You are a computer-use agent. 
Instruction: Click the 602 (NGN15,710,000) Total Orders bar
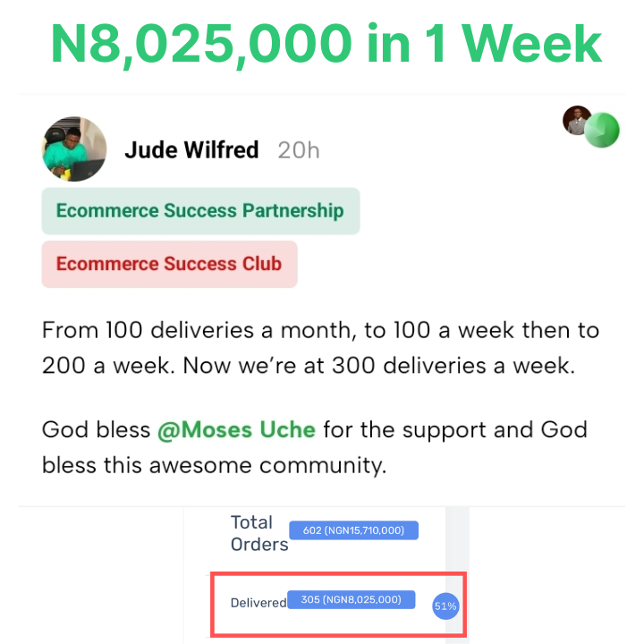coord(353,530)
